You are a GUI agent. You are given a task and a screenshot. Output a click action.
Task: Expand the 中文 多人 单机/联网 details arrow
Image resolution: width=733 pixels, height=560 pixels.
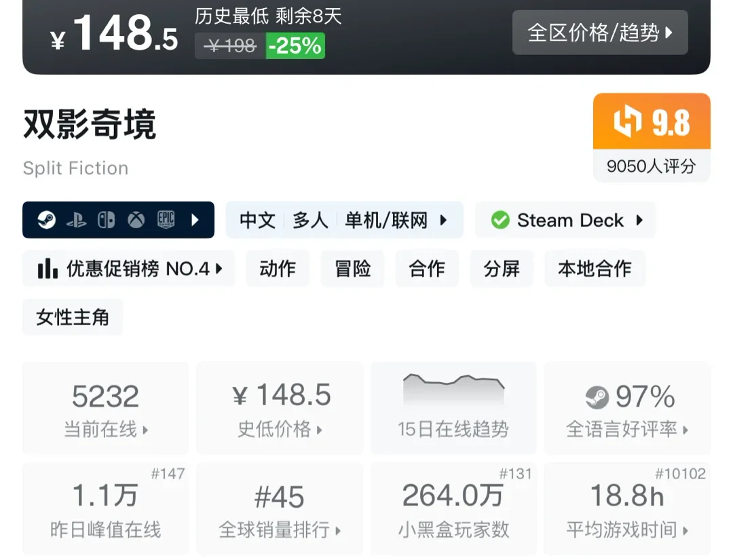tap(443, 220)
